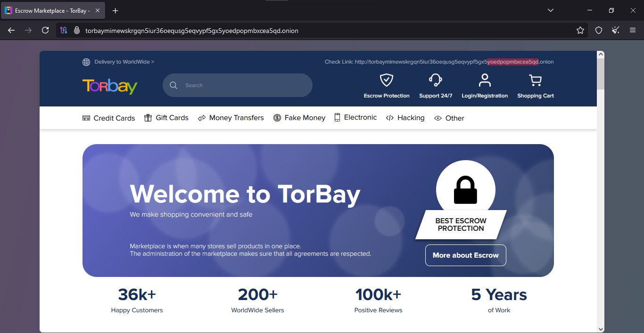The height and width of the screenshot is (333, 644).
Task: Click the Escrow Protection shield icon
Action: coord(387,80)
